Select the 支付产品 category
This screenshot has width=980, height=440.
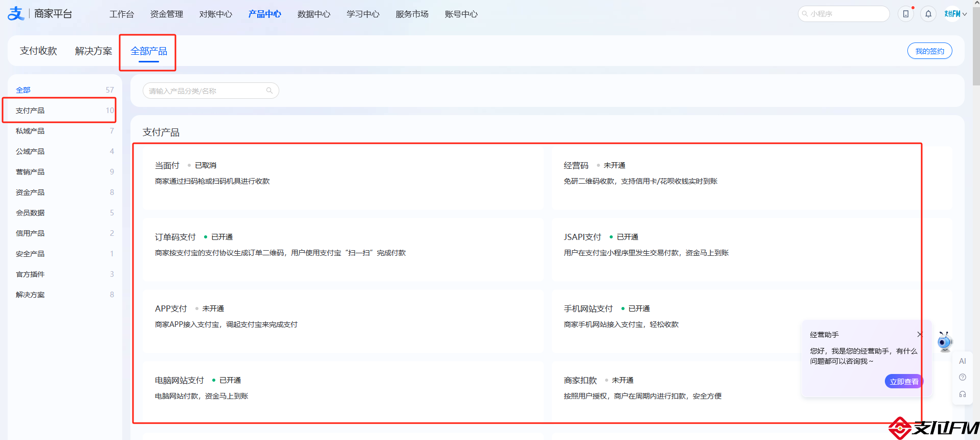pos(65,111)
